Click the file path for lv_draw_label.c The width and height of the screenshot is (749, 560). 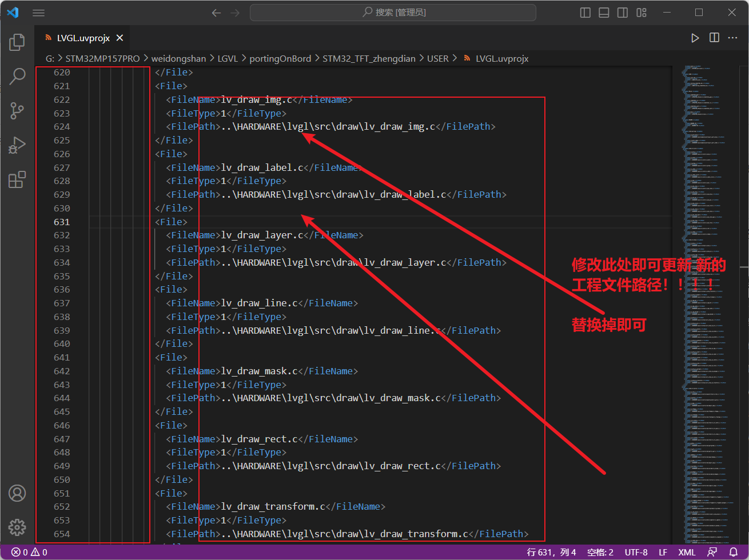pos(334,194)
